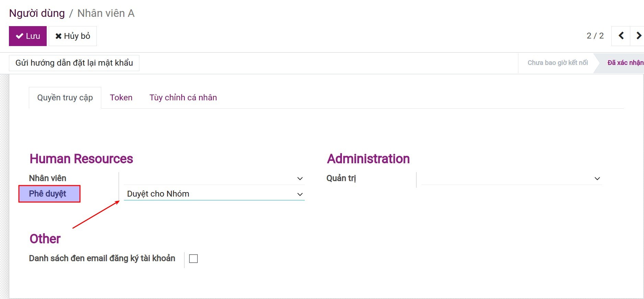The image size is (644, 299).
Task: Click 'Gửi hướng dẫn đặt lại mật khẩu' button
Action: coord(74,63)
